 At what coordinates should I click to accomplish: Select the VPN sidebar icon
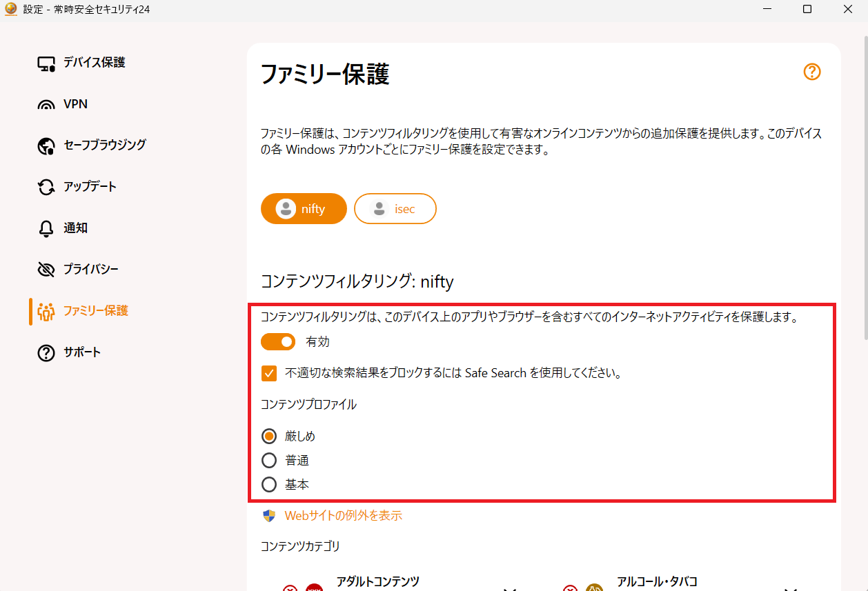pos(46,103)
